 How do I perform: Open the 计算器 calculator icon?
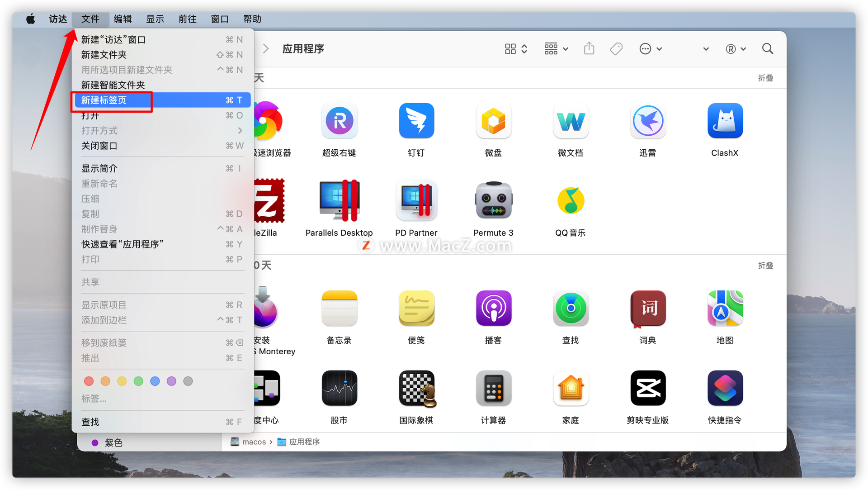[493, 388]
